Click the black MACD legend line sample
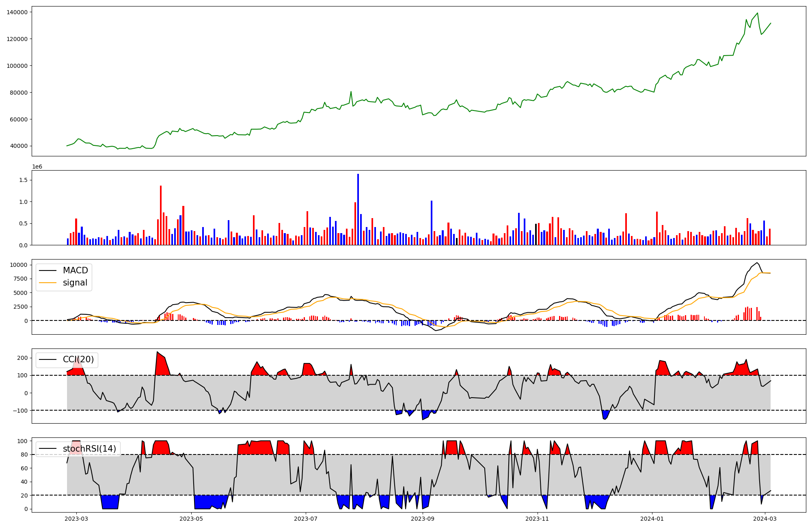 (x=48, y=270)
